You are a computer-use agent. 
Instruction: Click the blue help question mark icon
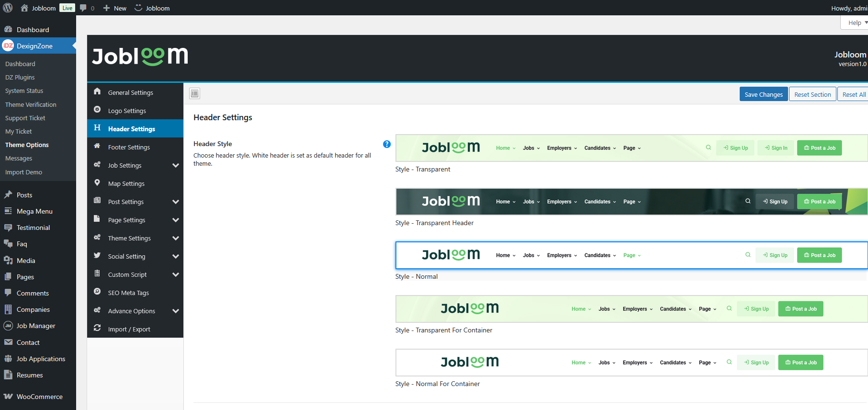pos(387,144)
